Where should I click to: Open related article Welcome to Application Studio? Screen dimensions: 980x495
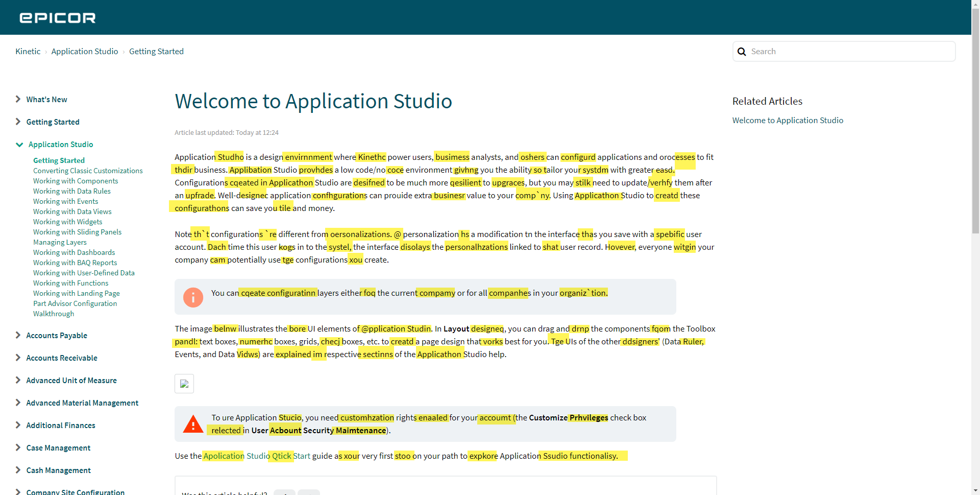pos(788,121)
